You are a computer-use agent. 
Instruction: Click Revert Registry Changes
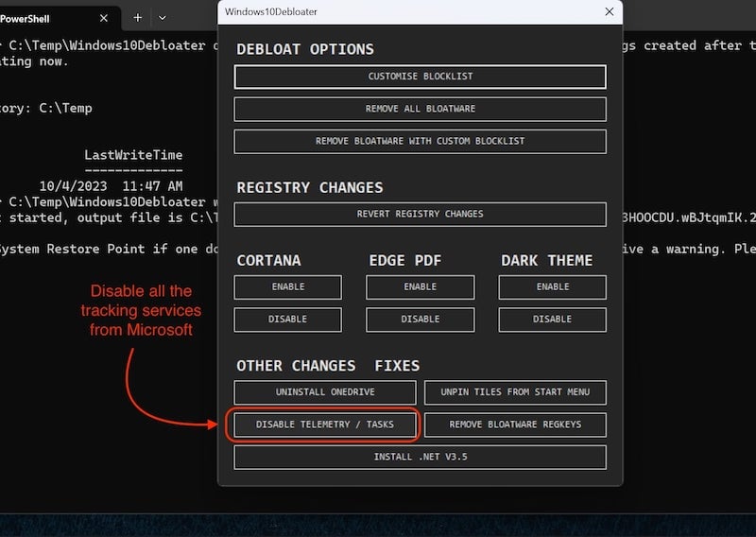coord(420,215)
